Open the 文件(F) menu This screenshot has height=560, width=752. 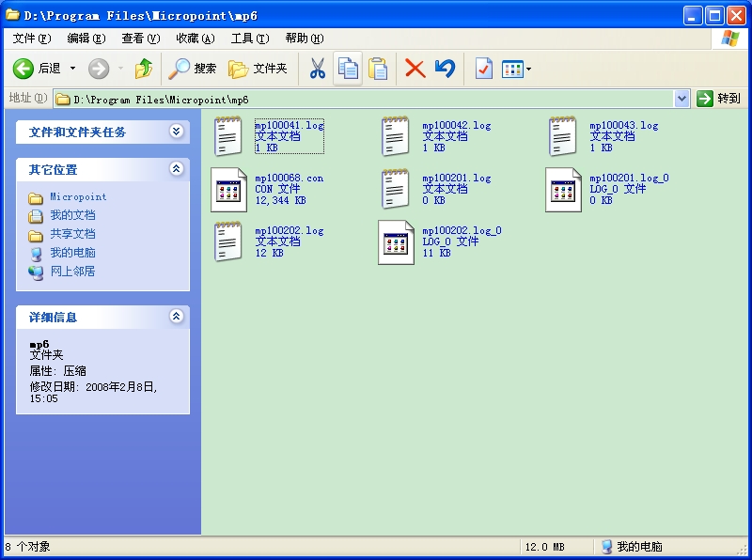[x=32, y=39]
